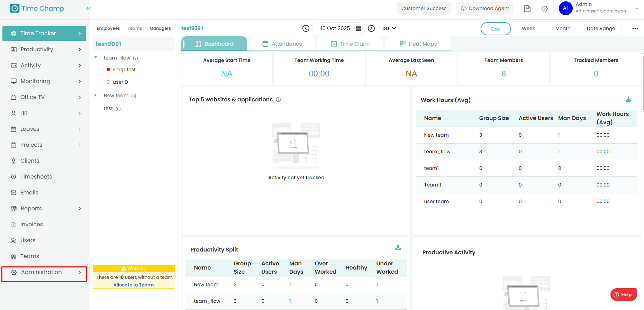Viewport: 644px width, 310px height.
Task: Switch view to Week
Action: (x=528, y=28)
